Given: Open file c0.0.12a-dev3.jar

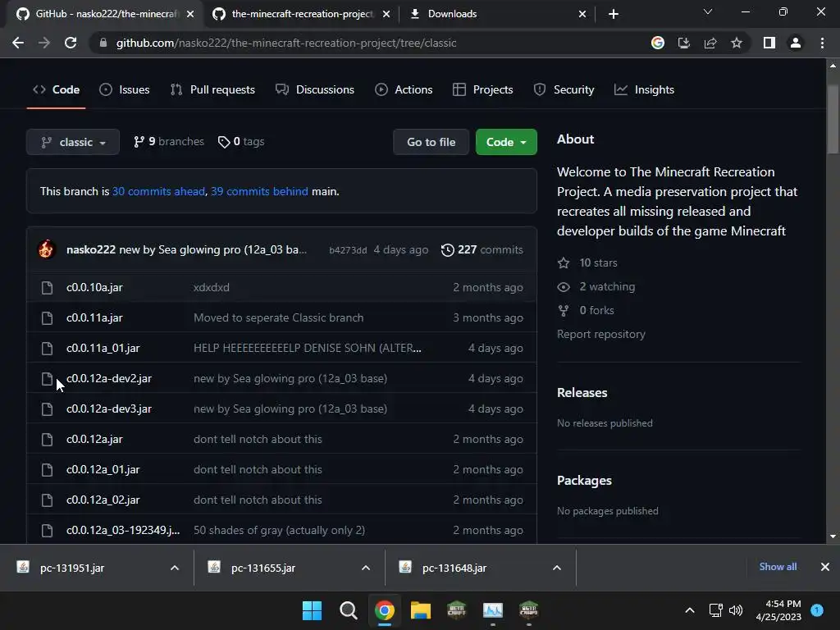Looking at the screenshot, I should coord(109,409).
